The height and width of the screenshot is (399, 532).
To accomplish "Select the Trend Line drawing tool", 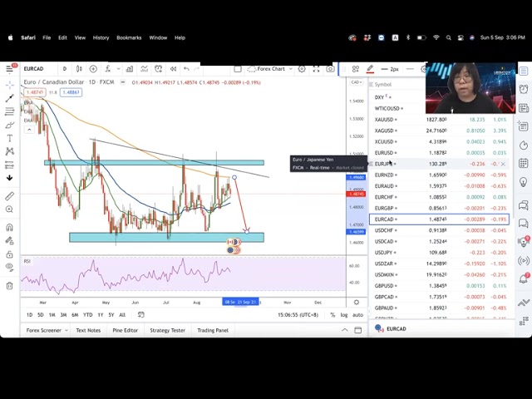I will click(10, 98).
